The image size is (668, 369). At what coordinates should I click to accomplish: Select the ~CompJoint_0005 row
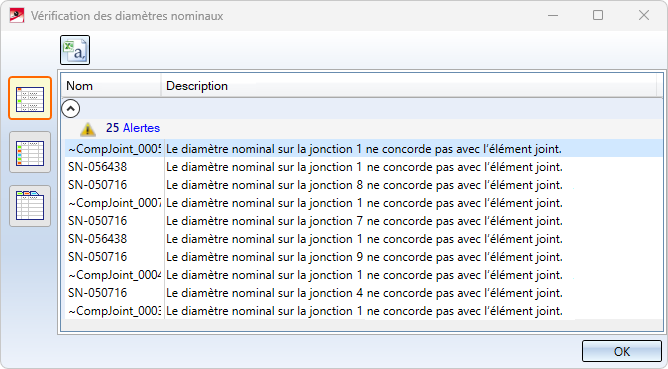(x=363, y=149)
